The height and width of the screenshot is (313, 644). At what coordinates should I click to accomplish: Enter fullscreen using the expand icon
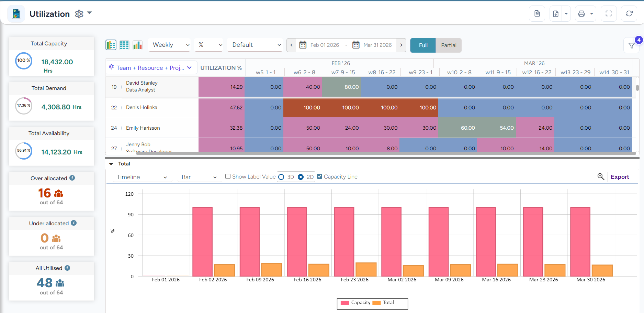[x=608, y=13]
